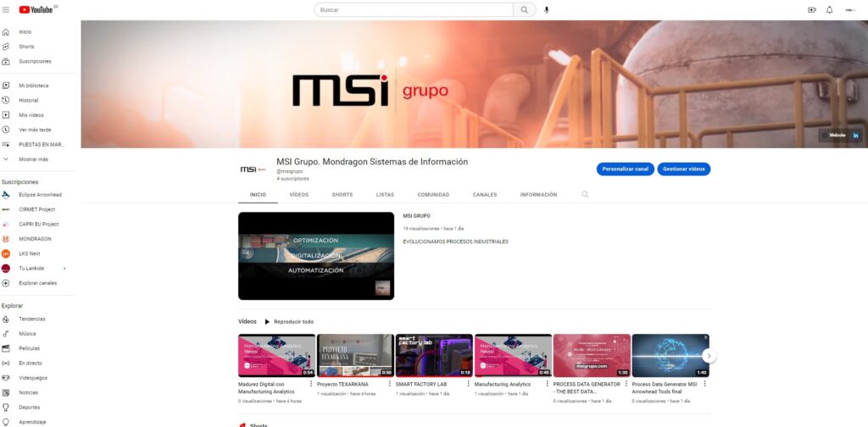Viewport: 868px width, 427px height.
Task: Open Aprendizaje in Explorar
Action: (x=32, y=422)
